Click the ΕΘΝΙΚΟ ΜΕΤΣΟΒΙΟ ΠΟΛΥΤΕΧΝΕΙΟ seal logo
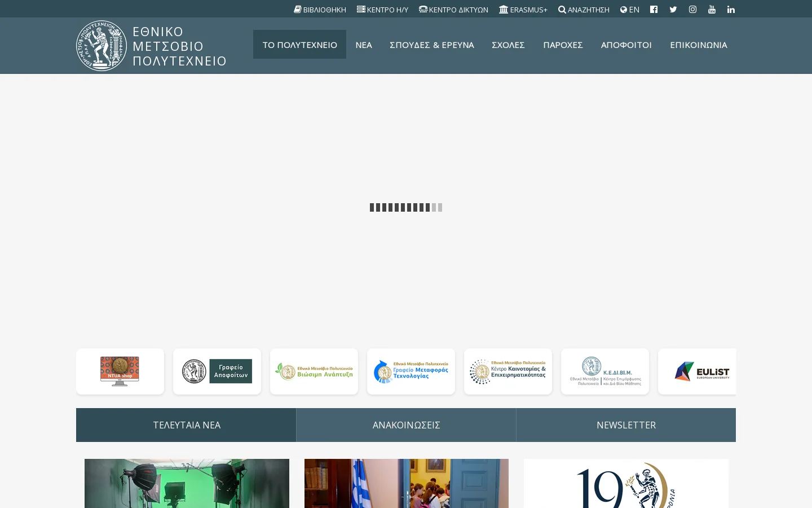 tap(101, 46)
